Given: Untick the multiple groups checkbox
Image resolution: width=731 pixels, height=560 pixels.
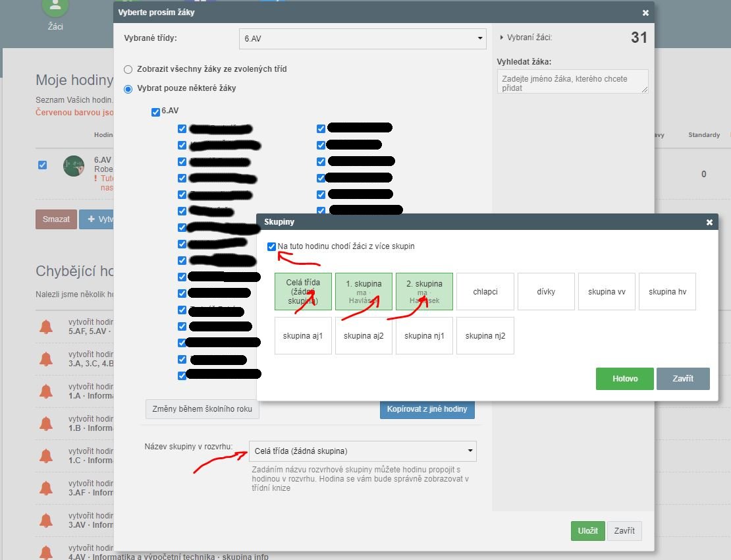Looking at the screenshot, I should point(272,246).
